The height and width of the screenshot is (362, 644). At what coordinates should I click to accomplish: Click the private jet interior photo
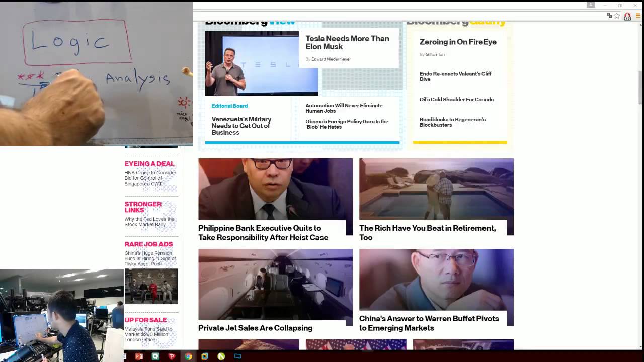275,284
